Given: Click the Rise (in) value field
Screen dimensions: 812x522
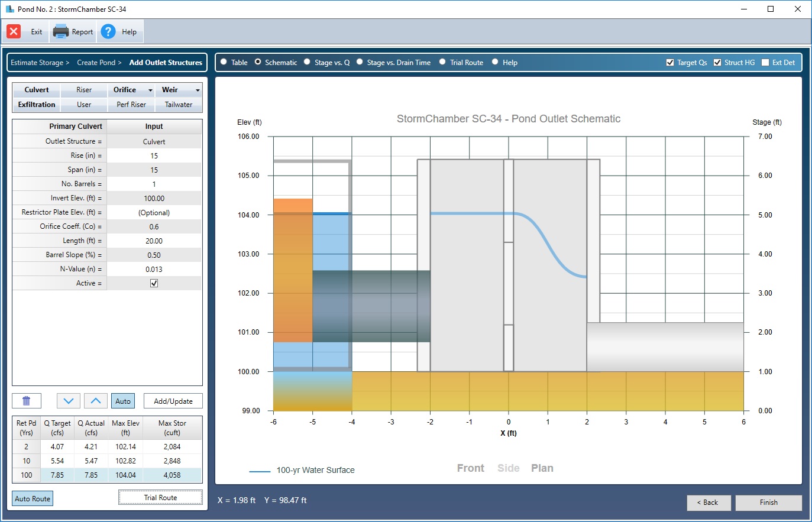Looking at the screenshot, I should [154, 155].
